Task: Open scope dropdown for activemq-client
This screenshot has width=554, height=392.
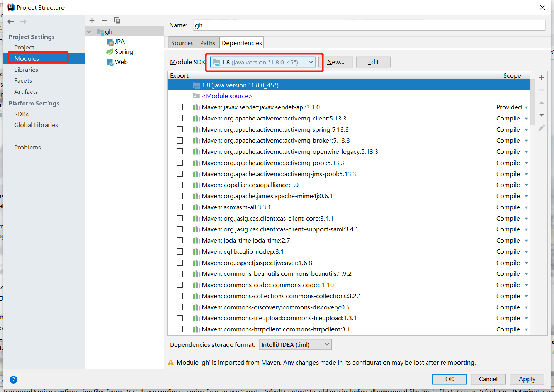Action: [526, 119]
